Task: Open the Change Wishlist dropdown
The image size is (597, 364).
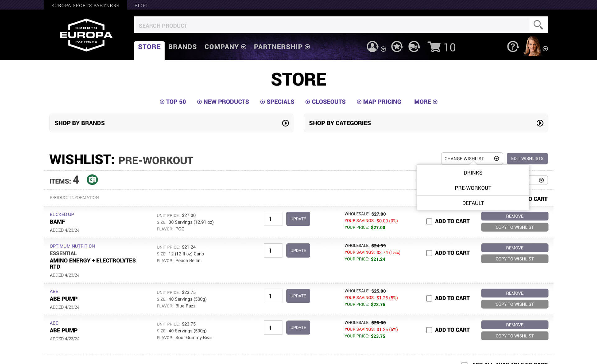Action: pyautogui.click(x=471, y=159)
